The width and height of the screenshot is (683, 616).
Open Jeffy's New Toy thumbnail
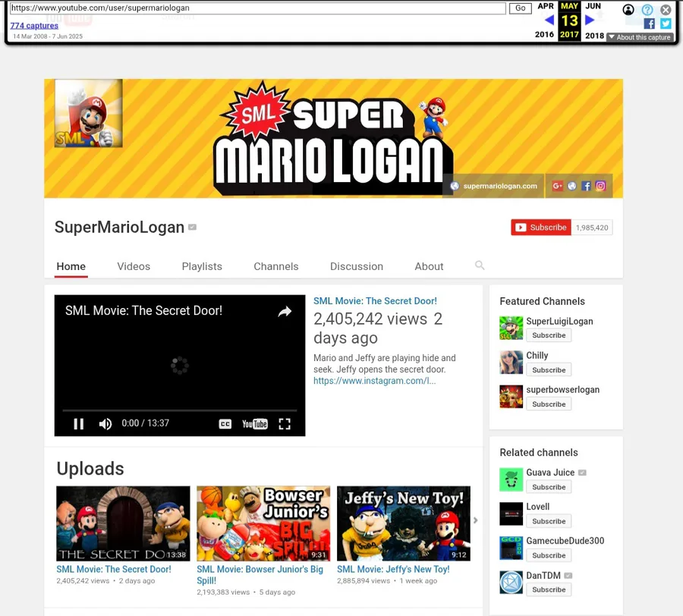404,523
